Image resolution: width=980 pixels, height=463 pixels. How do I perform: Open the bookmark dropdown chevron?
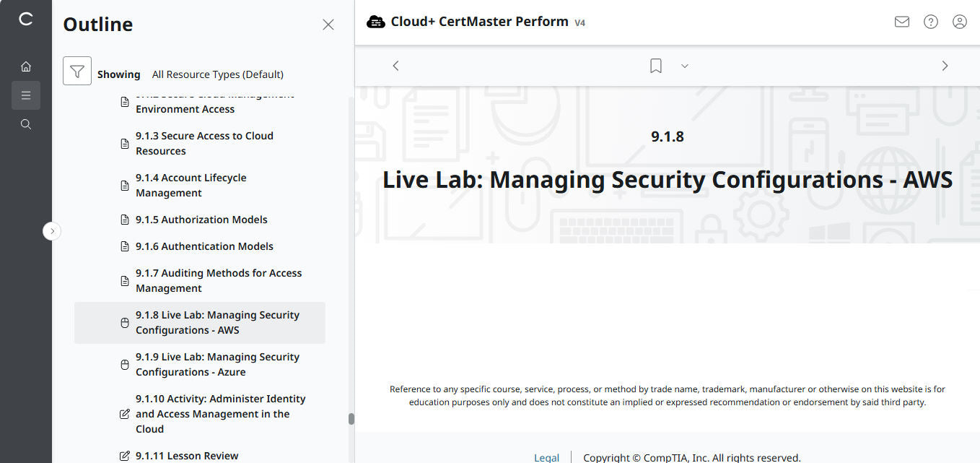pyautogui.click(x=684, y=66)
